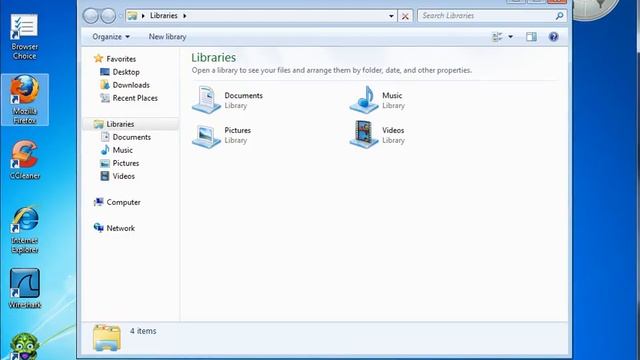Select Favorites in the navigation pane

(x=121, y=59)
